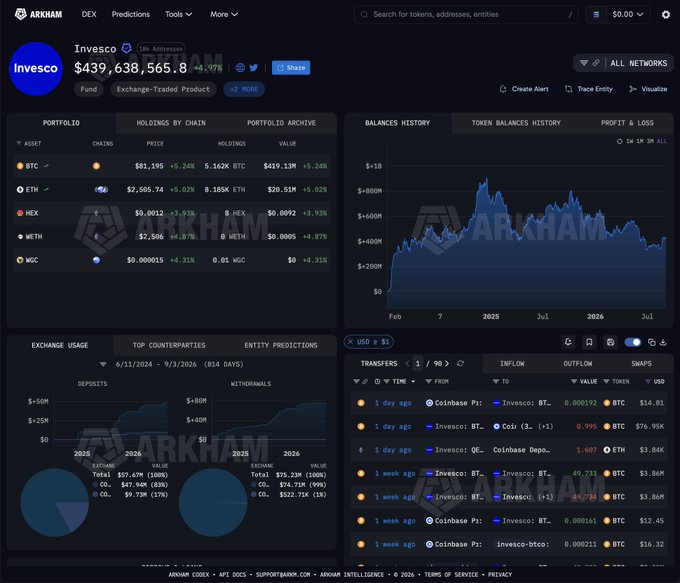Toggle the transfers switch on toolbar
Screen dimensions: 680x583
click(633, 342)
